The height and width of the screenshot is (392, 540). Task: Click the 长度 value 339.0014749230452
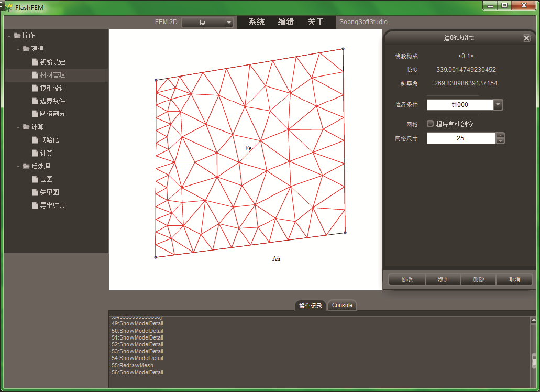coord(466,70)
